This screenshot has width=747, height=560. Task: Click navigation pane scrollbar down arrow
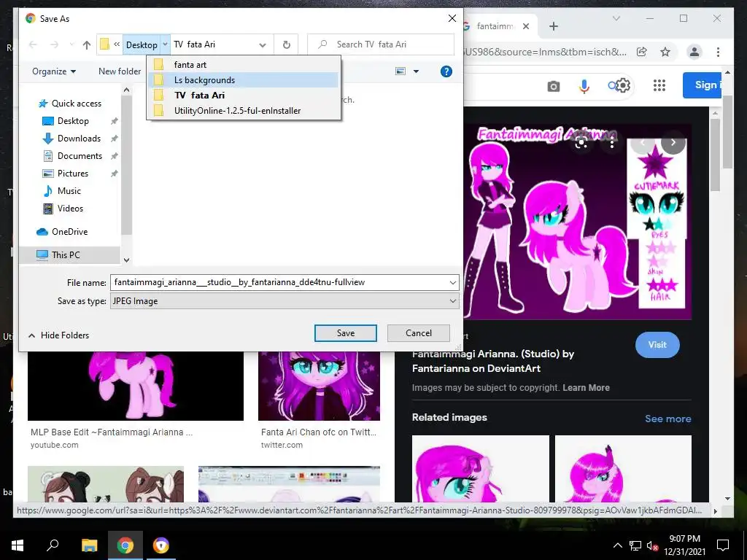click(x=126, y=260)
